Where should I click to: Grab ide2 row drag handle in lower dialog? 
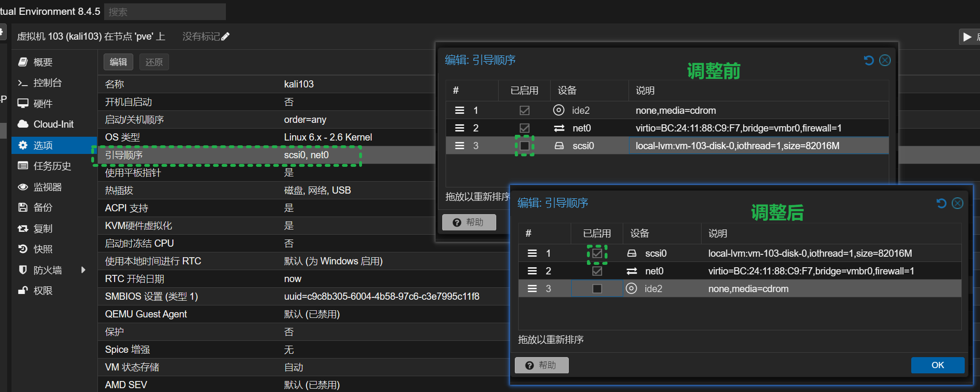(532, 289)
